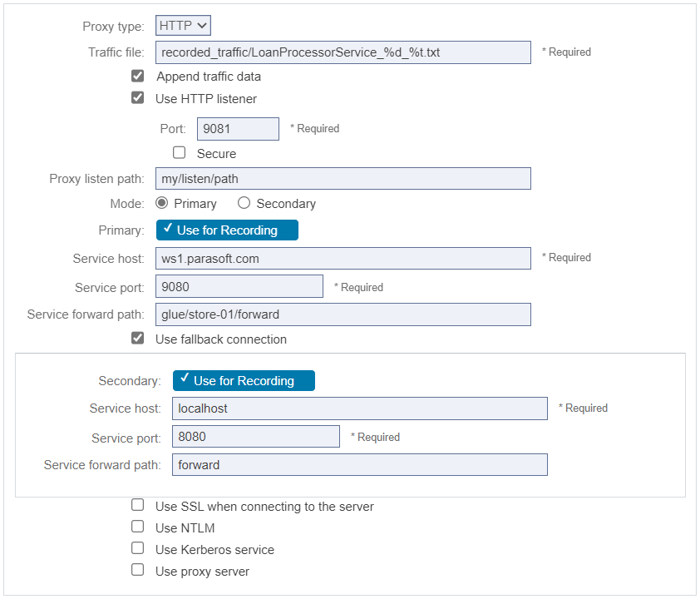Uncheck Use fallback connection checkbox
The height and width of the screenshot is (599, 700).
(137, 338)
